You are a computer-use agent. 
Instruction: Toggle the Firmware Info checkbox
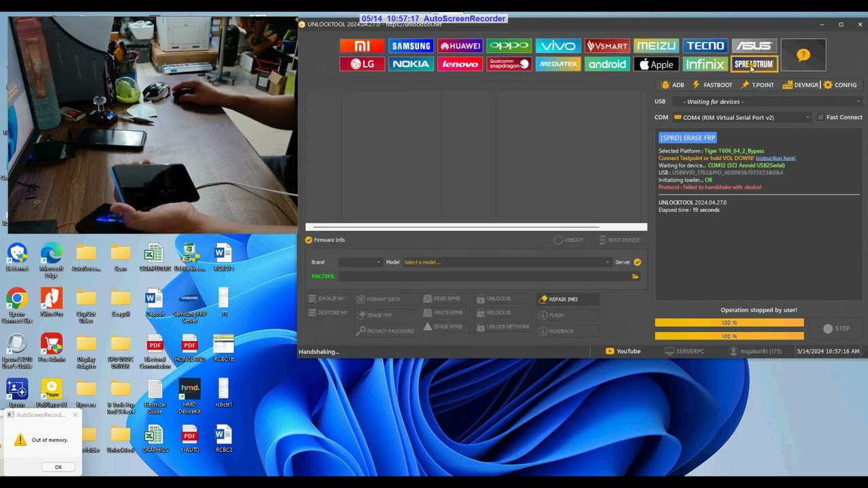[309, 240]
